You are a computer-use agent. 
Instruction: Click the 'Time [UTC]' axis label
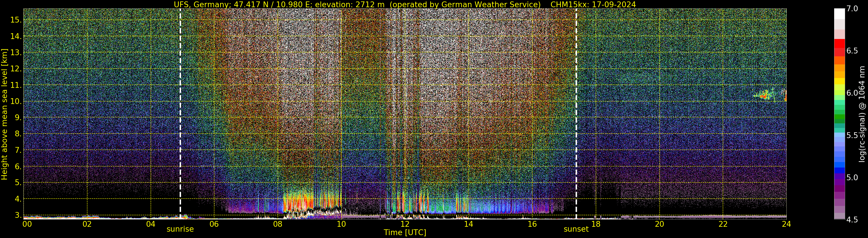[405, 233]
